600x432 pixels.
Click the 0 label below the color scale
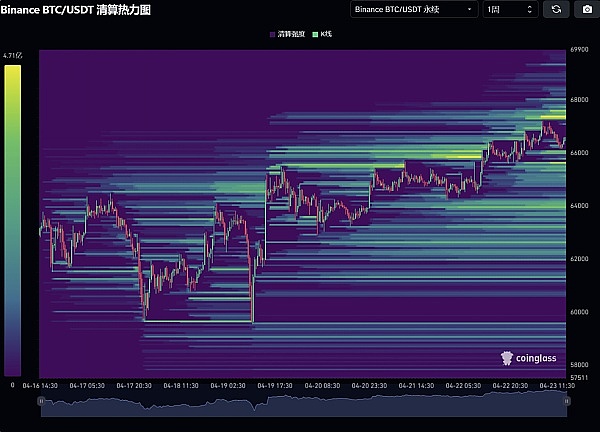click(12, 384)
